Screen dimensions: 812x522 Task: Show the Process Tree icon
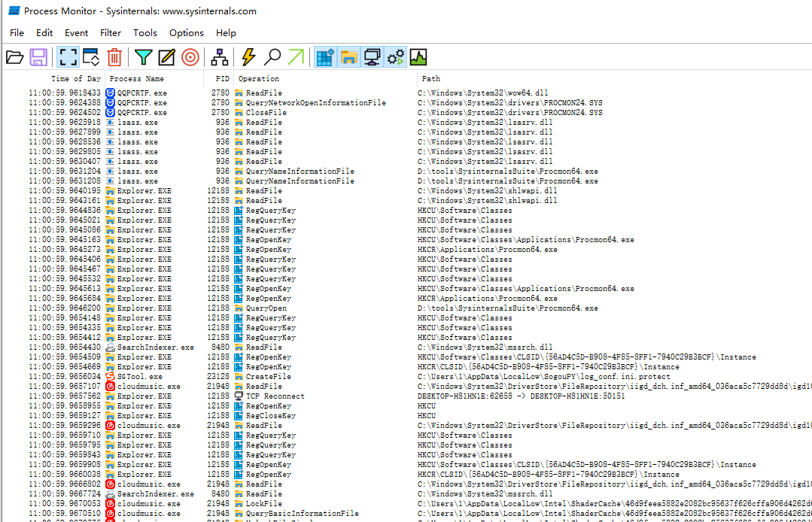220,57
